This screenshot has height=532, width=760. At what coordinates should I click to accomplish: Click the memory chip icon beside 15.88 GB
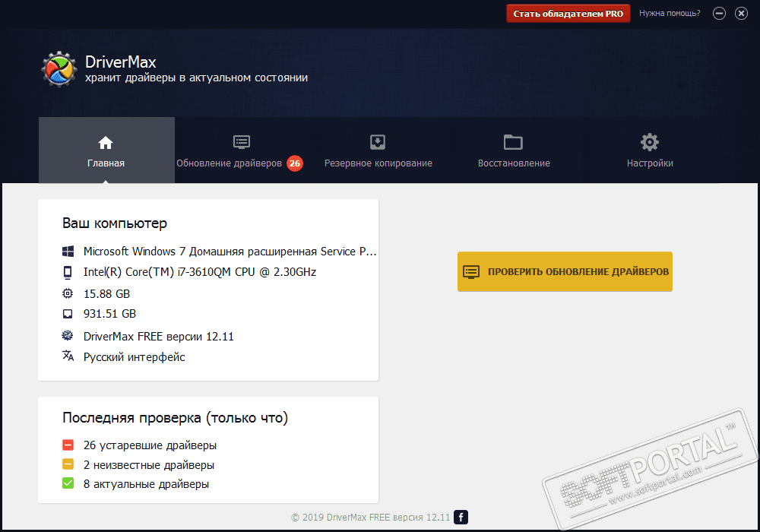pos(68,293)
